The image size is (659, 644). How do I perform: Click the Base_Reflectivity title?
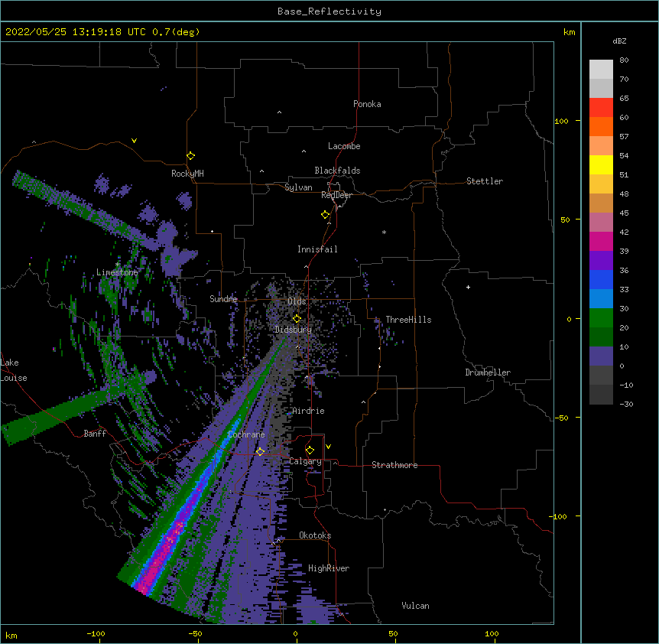[x=329, y=11]
